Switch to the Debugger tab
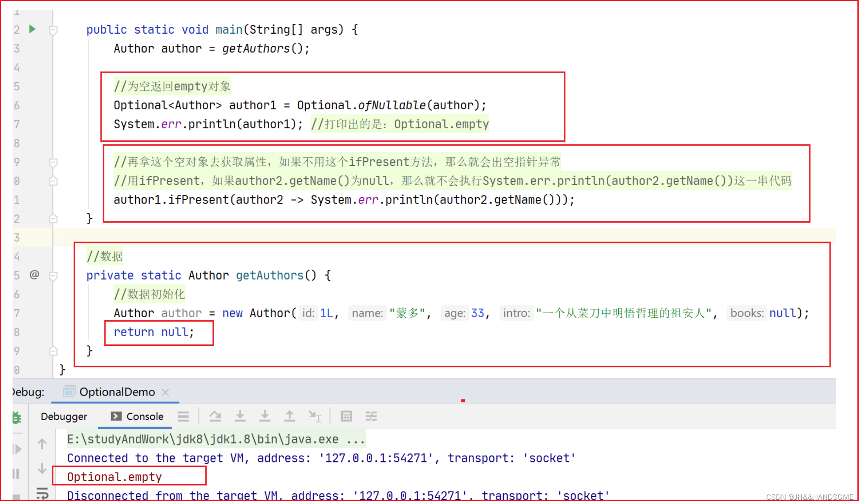This screenshot has width=860, height=504. pos(64,416)
